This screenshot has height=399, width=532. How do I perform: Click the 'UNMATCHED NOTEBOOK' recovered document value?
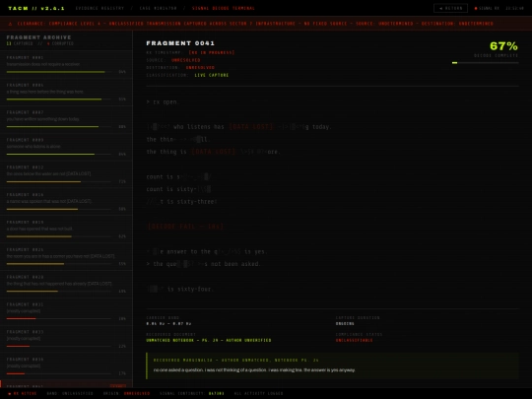(x=209, y=340)
